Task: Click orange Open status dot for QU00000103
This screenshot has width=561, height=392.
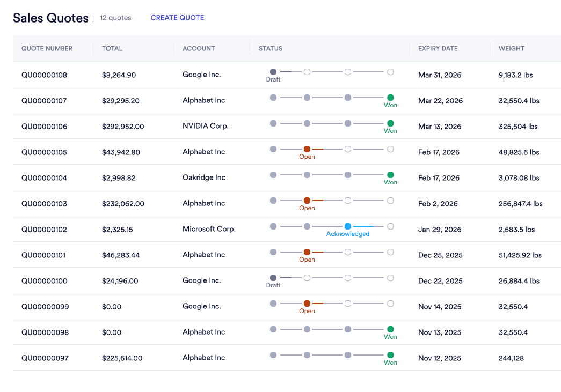Action: [307, 201]
